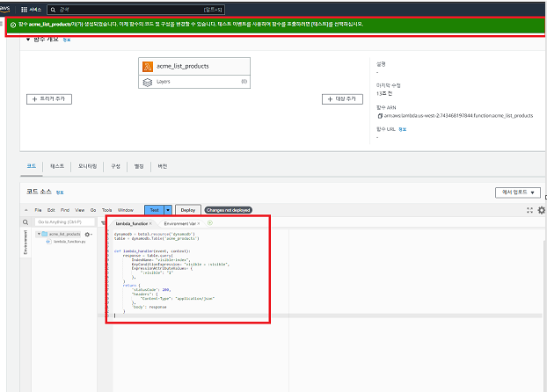Copy the function ARN with the copy icon
Viewport: 547px width, 392px height.
tap(380, 116)
